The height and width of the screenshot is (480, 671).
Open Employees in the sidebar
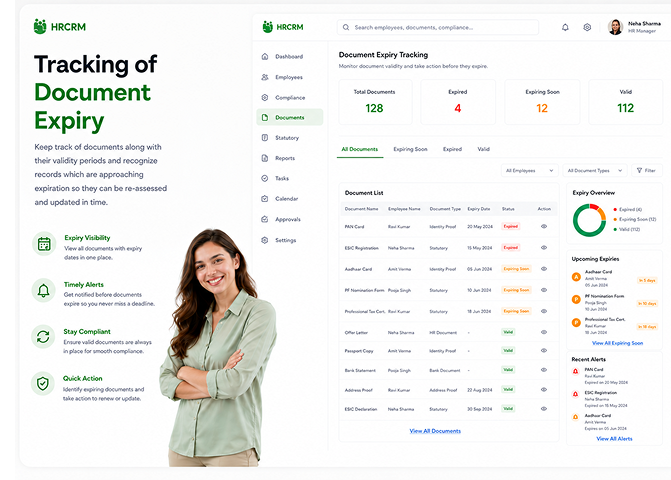290,77
